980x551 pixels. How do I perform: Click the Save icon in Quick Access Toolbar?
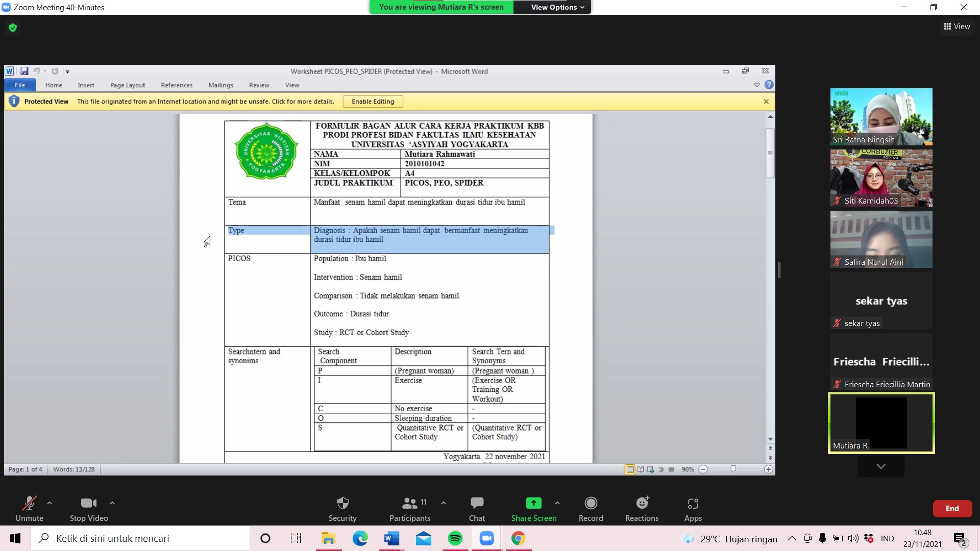pyautogui.click(x=24, y=70)
